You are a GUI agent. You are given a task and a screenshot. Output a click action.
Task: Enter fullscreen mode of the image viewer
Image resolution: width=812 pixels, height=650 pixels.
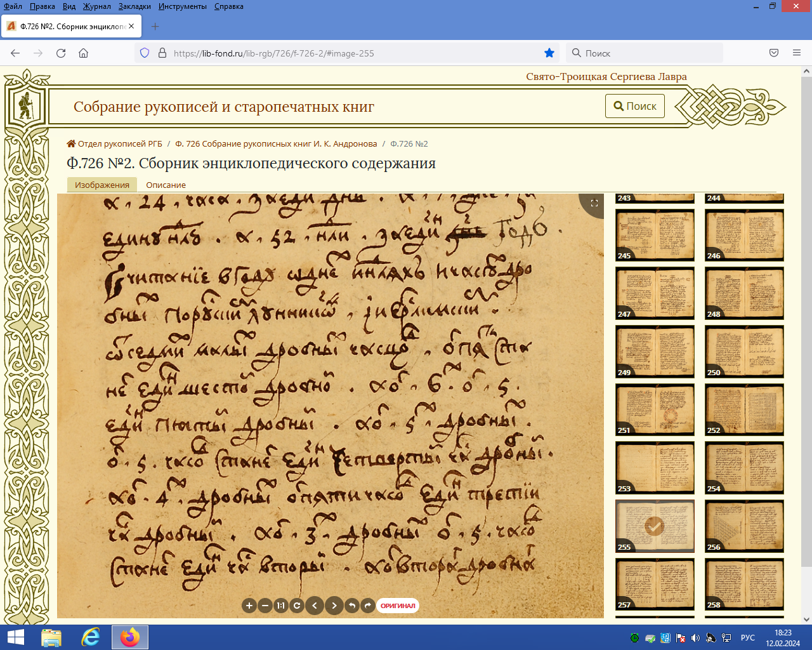tap(594, 203)
